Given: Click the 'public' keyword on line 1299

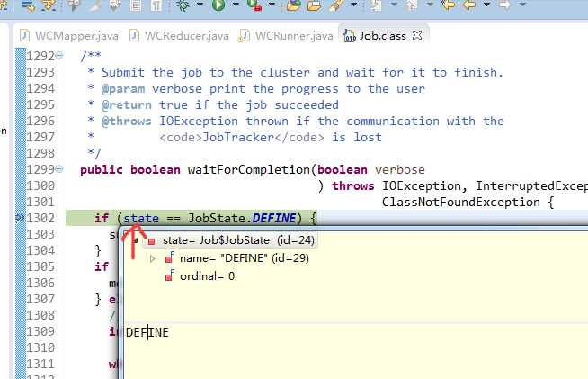Looking at the screenshot, I should (x=102, y=170).
